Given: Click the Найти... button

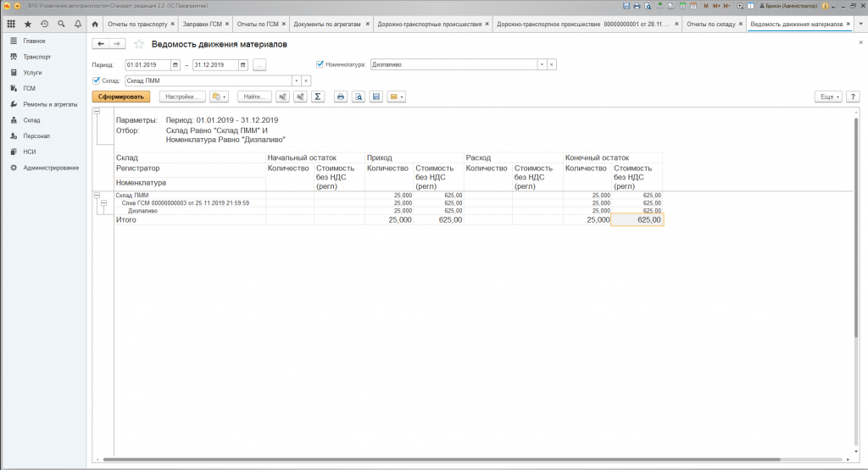Looking at the screenshot, I should click(x=254, y=97).
